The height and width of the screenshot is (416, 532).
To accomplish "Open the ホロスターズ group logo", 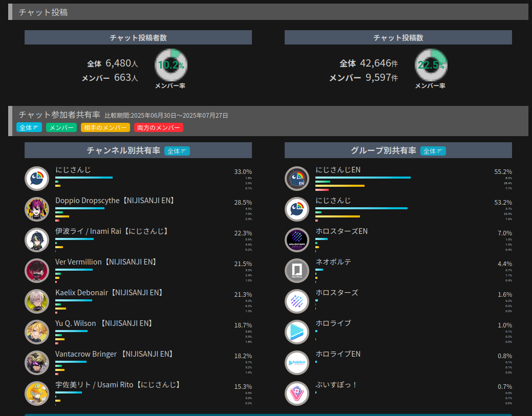I will click(297, 301).
